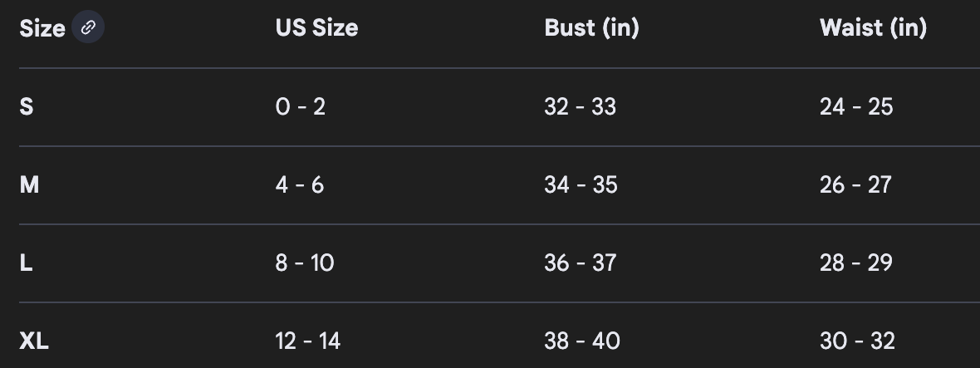The image size is (980, 368).
Task: Click the 8 - 10 US size cell
Action: (304, 263)
